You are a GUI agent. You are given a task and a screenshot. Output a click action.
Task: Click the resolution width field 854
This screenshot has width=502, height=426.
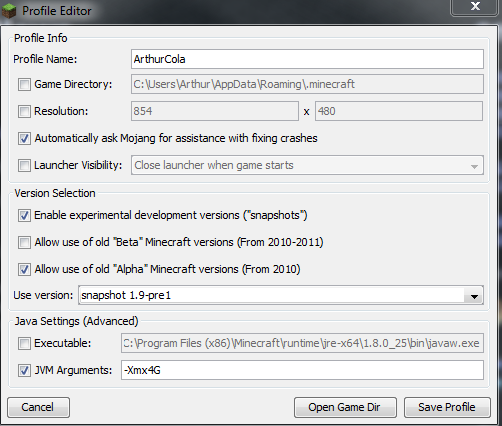(x=215, y=111)
